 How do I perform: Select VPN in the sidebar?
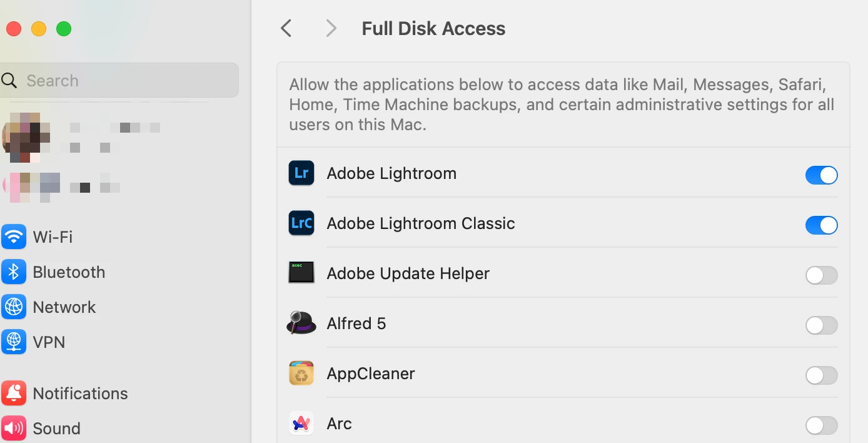tap(49, 342)
